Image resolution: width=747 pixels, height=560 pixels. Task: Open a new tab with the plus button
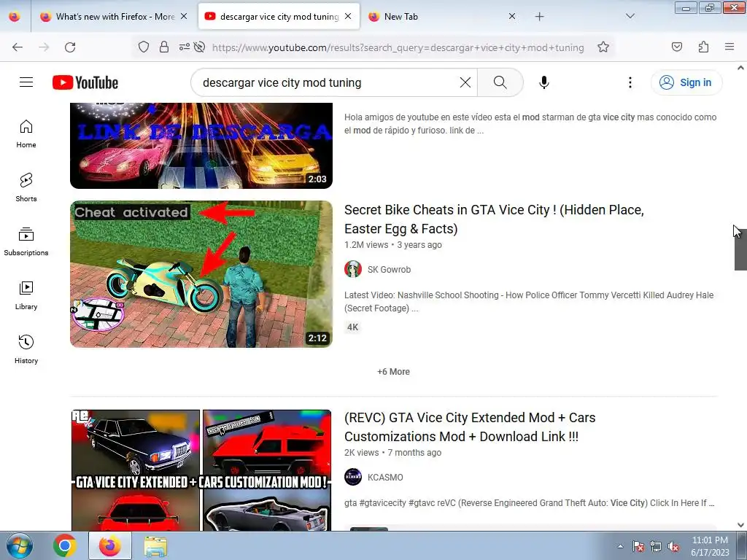click(539, 17)
